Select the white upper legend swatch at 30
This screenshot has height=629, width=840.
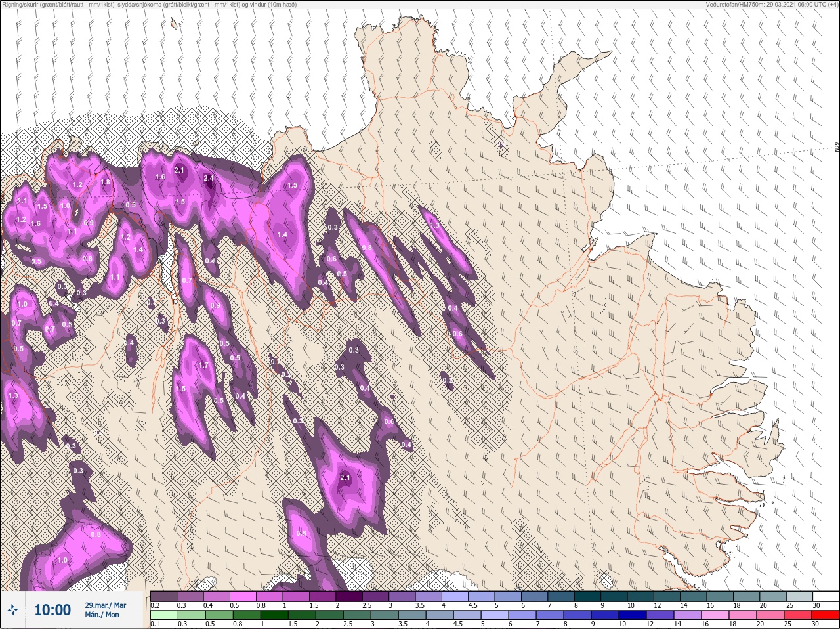826,596
